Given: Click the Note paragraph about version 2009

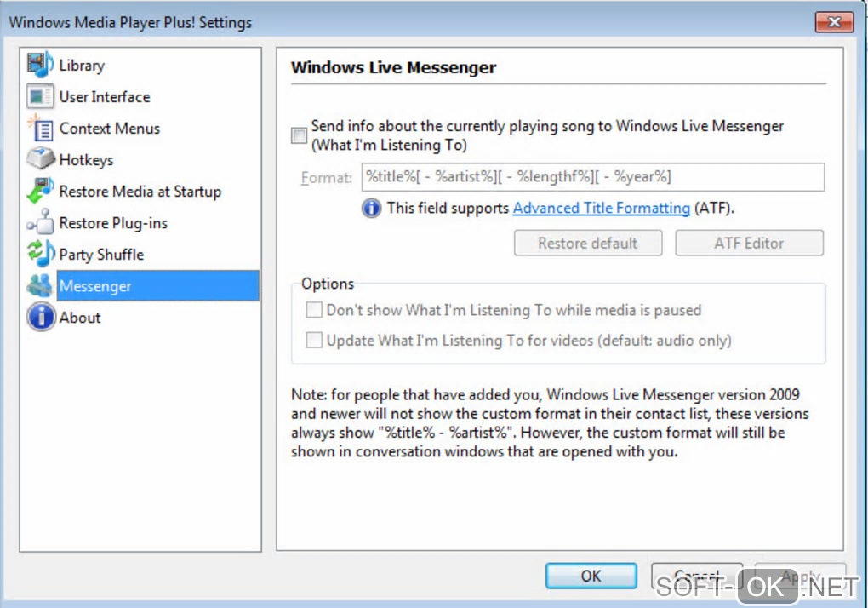Looking at the screenshot, I should pos(550,423).
